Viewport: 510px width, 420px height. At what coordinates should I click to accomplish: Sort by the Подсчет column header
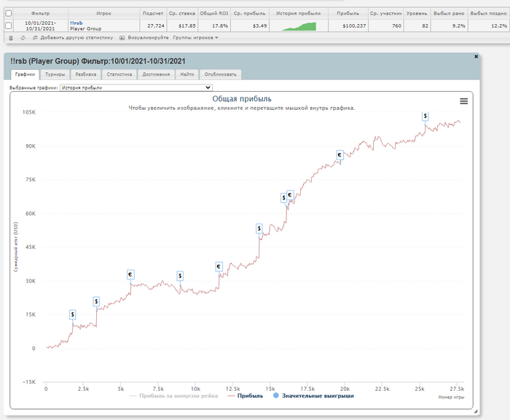(153, 13)
